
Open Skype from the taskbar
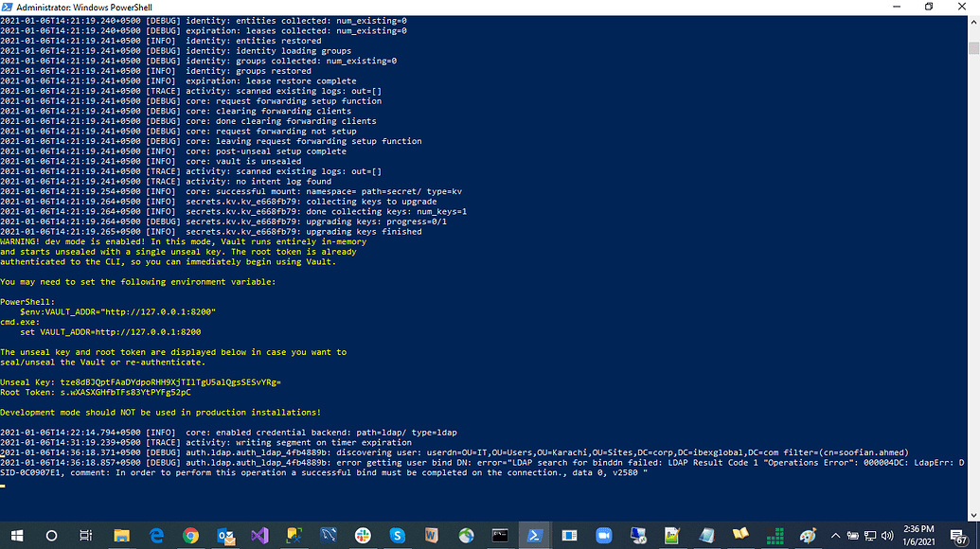[397, 535]
